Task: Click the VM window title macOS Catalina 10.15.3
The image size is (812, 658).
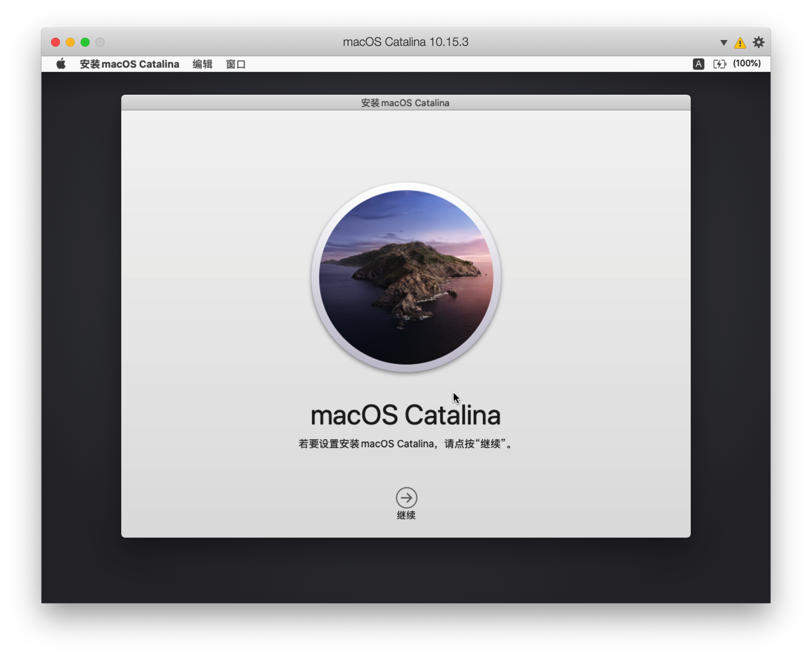Action: click(406, 42)
